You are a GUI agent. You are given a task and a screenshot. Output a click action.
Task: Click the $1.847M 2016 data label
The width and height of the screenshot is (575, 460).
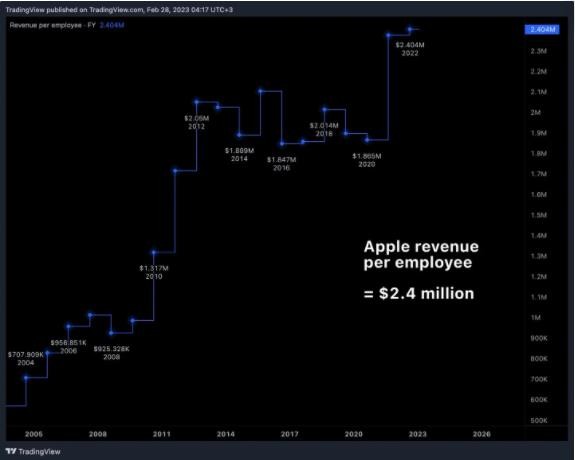[281, 164]
